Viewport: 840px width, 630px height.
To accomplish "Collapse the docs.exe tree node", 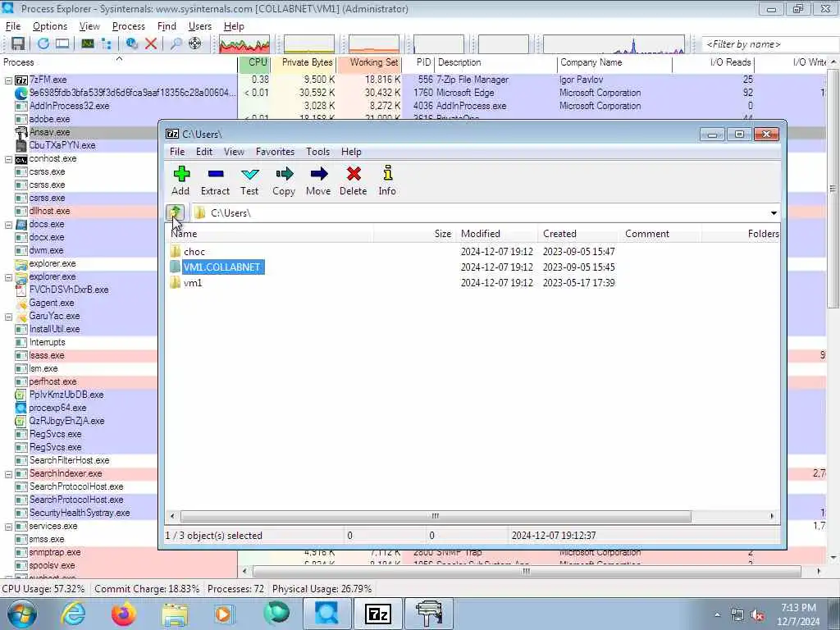I will (x=8, y=225).
